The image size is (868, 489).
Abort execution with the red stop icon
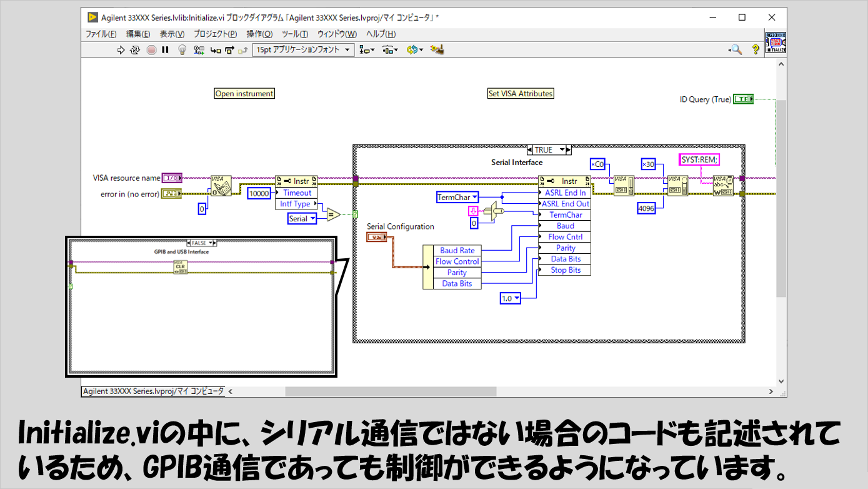click(151, 50)
